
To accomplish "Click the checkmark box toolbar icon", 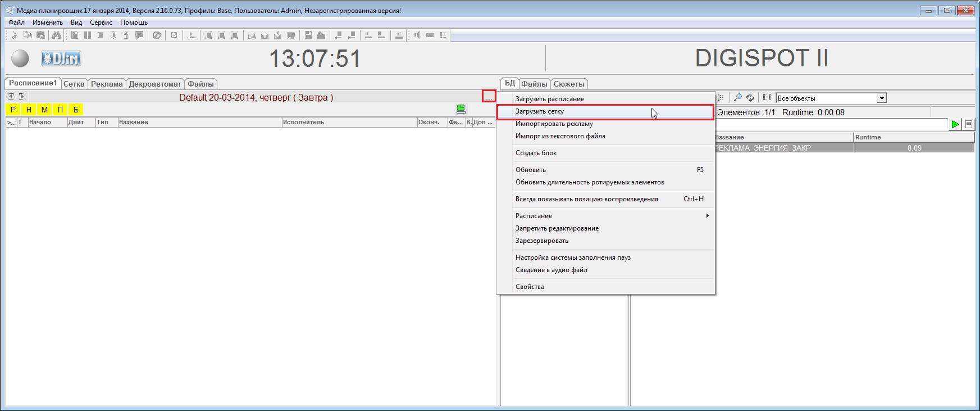I will click(174, 35).
